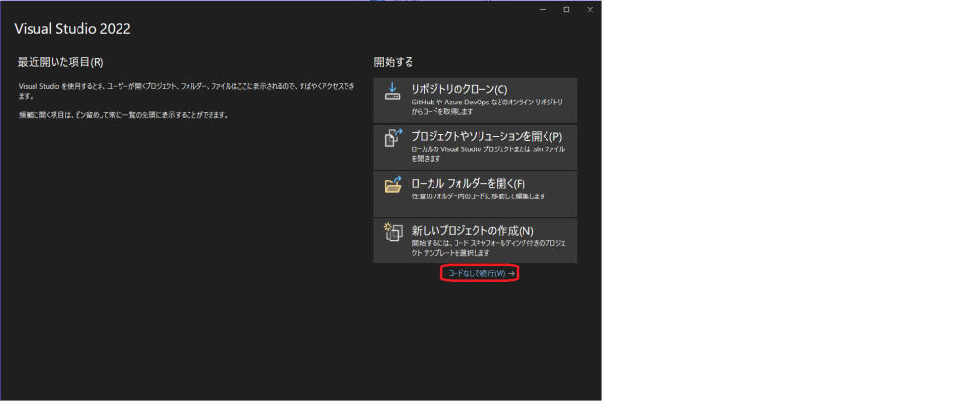980x411 pixels.
Task: Click the open project or solution icon
Action: point(392,138)
